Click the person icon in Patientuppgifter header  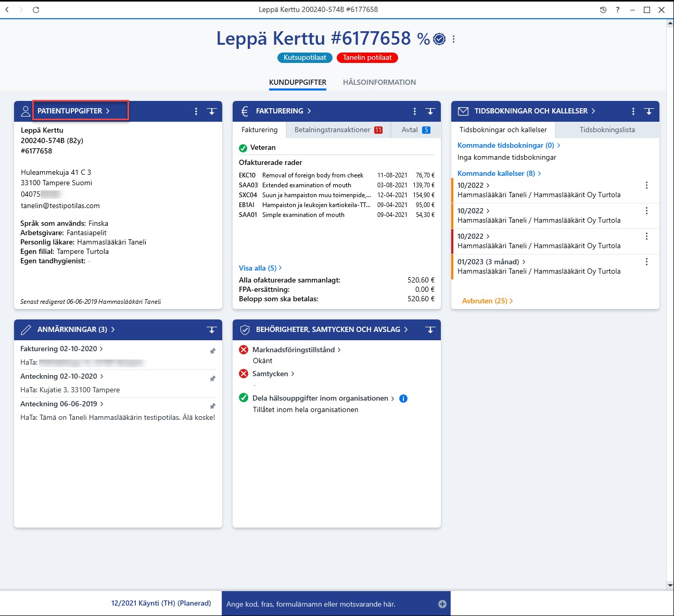tap(26, 111)
